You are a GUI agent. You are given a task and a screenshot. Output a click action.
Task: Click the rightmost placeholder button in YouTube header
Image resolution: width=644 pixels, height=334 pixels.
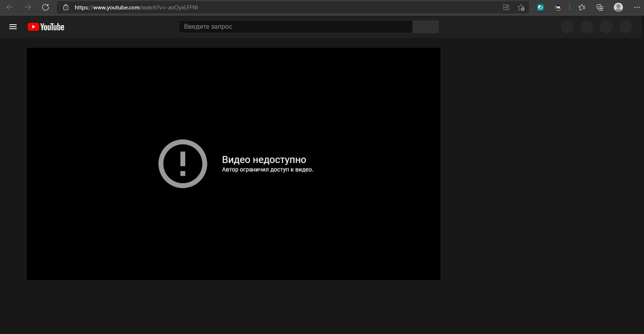pos(625,27)
